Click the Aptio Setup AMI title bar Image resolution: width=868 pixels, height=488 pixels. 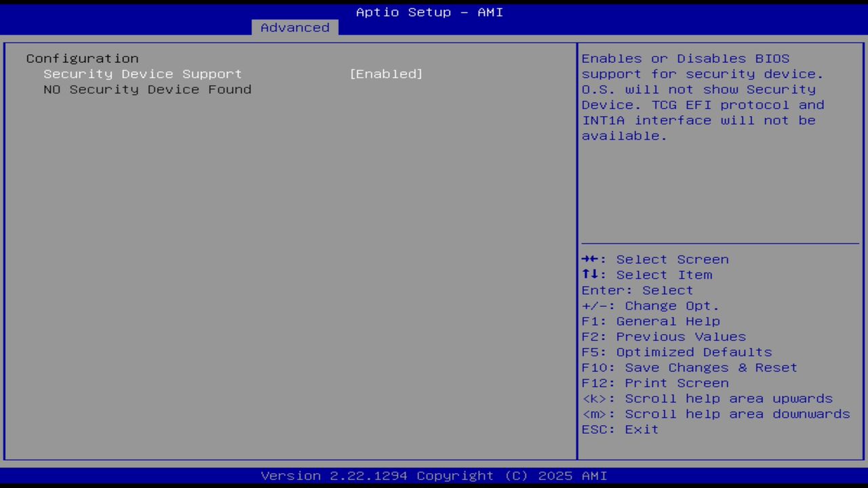point(429,12)
